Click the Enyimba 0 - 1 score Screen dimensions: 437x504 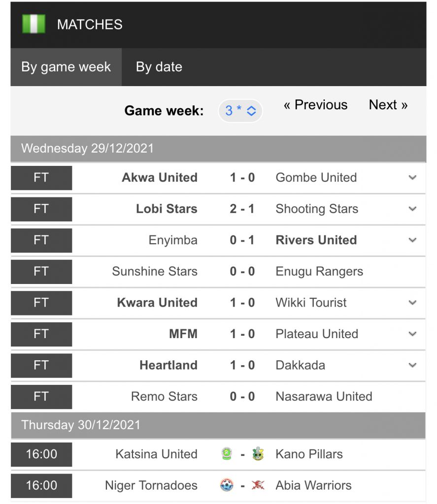point(242,240)
